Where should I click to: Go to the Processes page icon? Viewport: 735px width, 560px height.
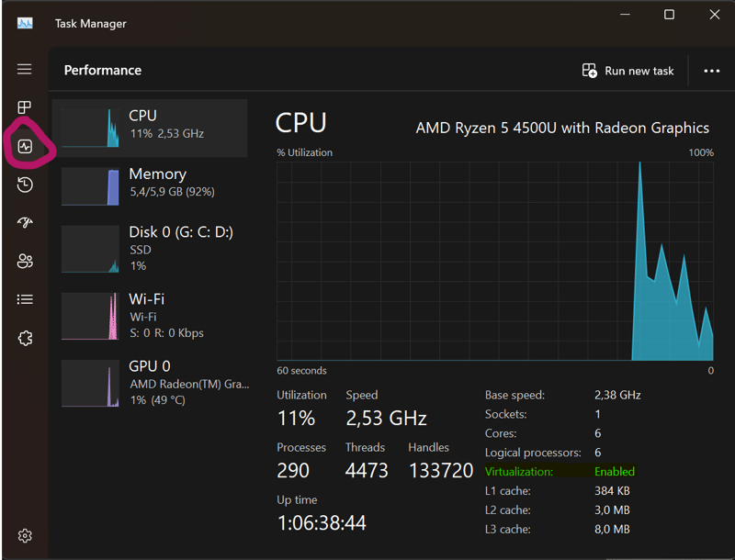tap(25, 107)
